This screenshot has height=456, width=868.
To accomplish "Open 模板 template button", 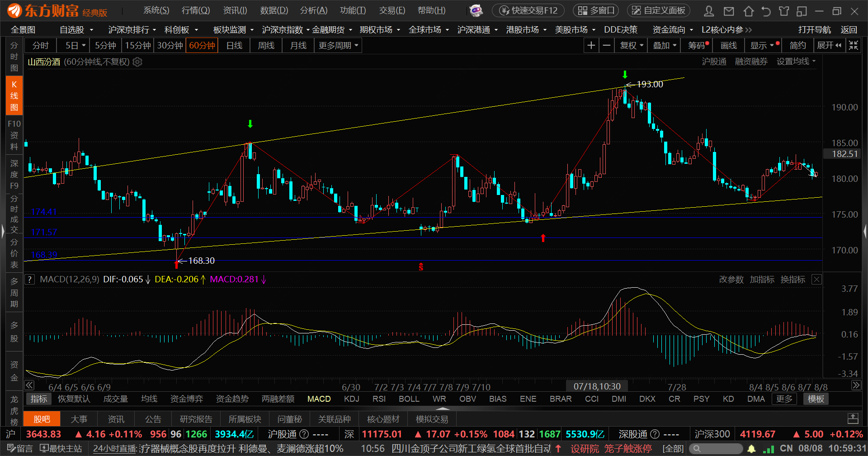I will tap(816, 399).
